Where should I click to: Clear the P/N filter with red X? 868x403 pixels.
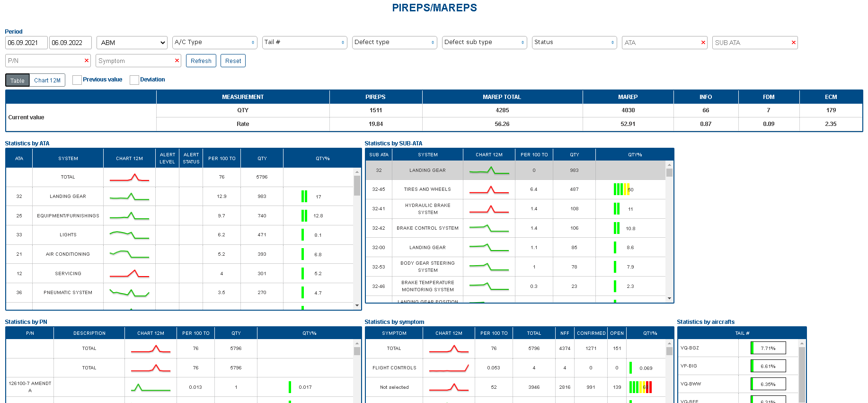[87, 61]
